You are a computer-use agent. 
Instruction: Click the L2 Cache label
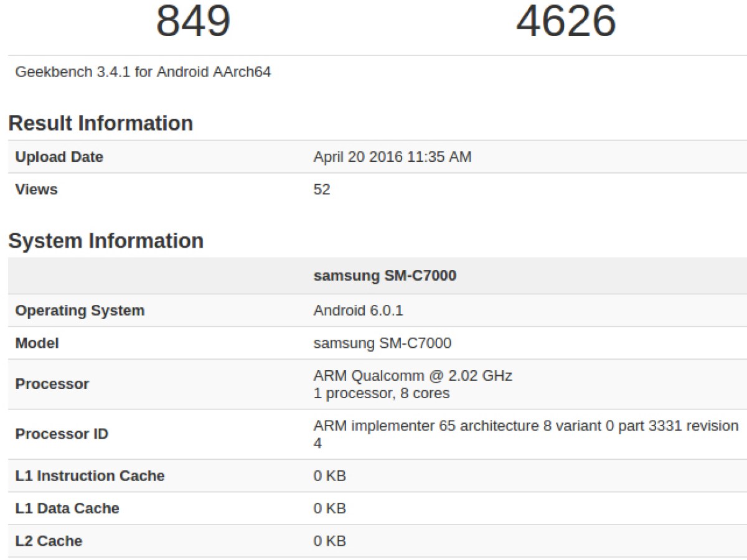(x=49, y=541)
